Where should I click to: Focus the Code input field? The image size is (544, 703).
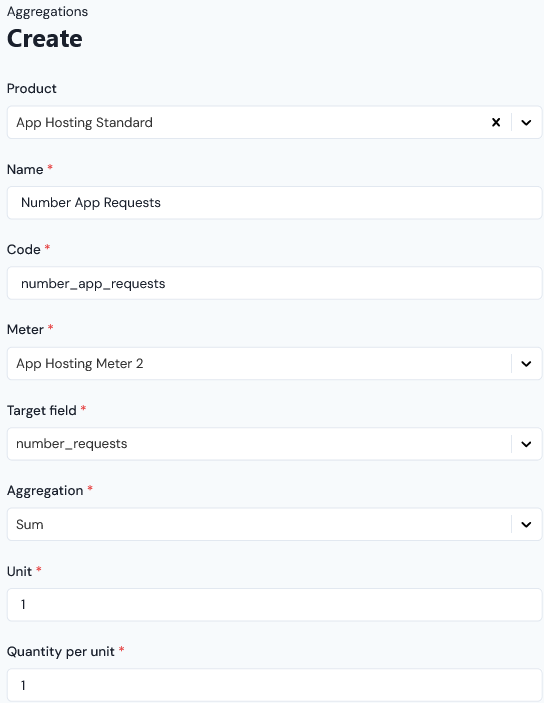point(274,283)
